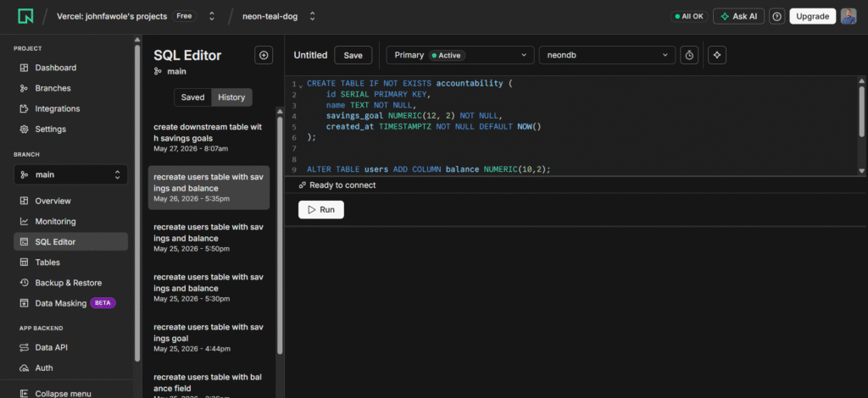
Task: Click the Neon logo icon
Action: pos(25,16)
